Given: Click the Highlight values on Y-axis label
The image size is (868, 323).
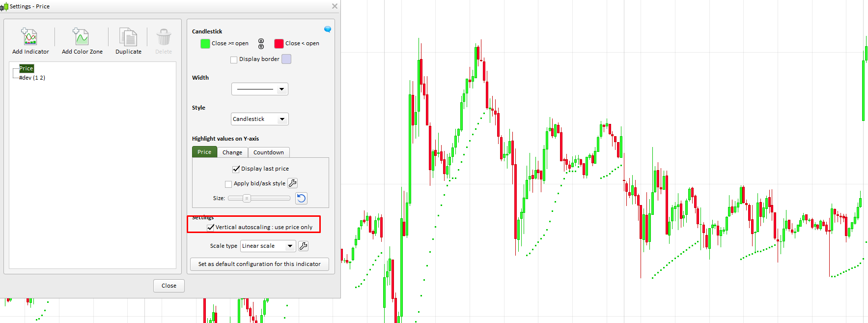Looking at the screenshot, I should (225, 139).
